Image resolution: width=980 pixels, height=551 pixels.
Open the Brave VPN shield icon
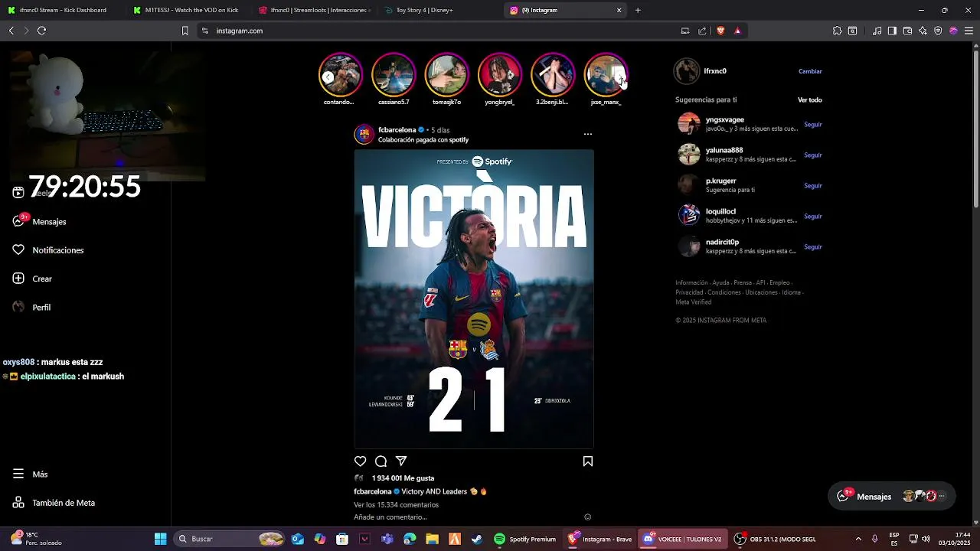coord(938,31)
